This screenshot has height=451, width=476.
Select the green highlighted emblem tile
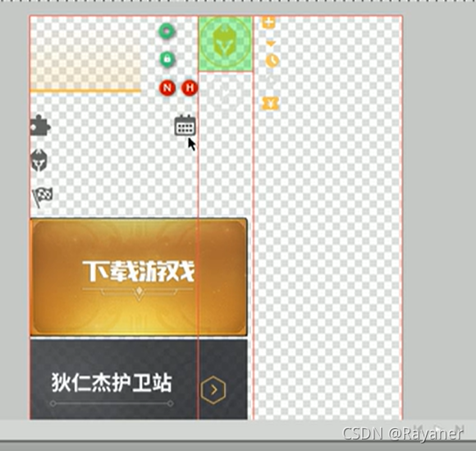click(x=225, y=44)
